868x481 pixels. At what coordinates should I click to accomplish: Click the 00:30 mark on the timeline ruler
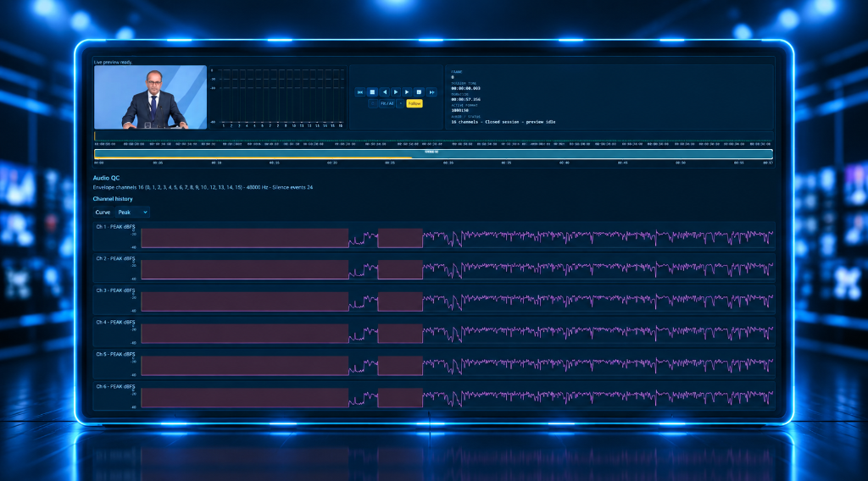[x=448, y=163]
